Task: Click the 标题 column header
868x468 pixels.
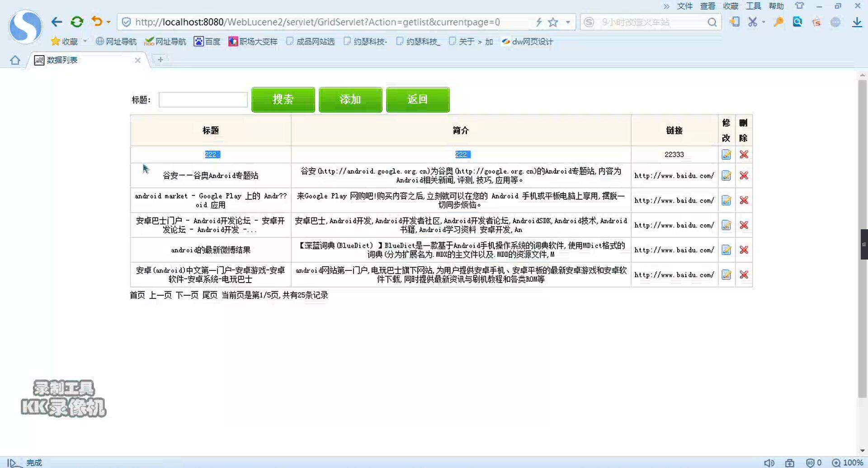Action: pyautogui.click(x=211, y=130)
